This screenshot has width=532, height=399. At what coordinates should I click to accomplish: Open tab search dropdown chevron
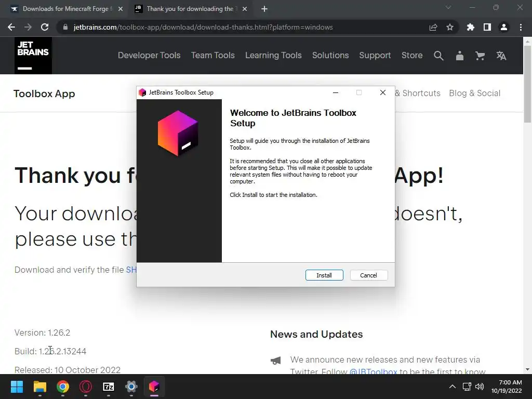448,7
